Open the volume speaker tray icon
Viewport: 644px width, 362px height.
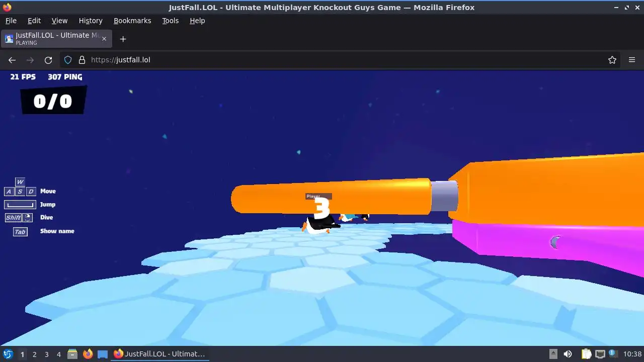568,354
